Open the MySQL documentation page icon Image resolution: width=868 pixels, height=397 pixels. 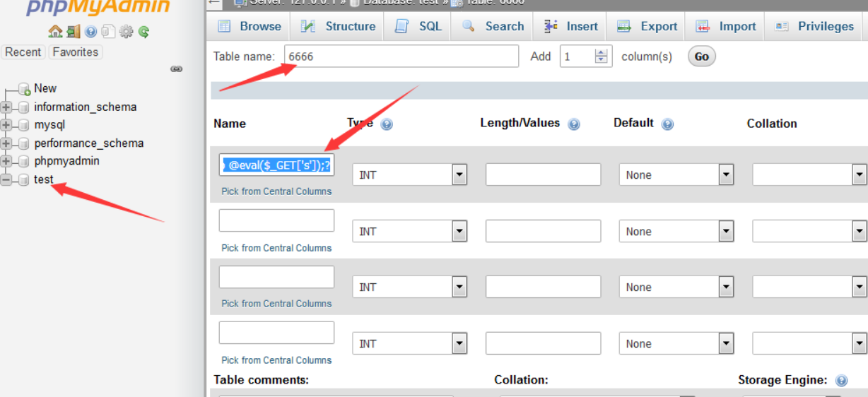click(108, 31)
